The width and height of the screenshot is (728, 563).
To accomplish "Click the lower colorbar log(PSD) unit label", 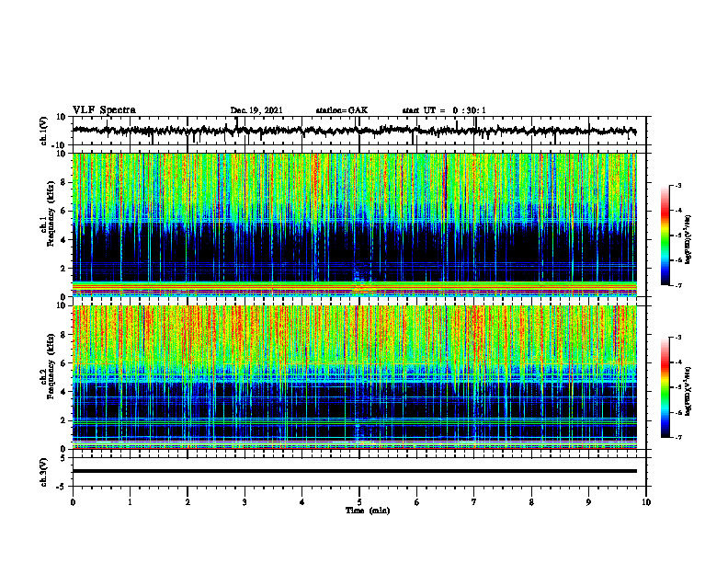I will tap(688, 391).
